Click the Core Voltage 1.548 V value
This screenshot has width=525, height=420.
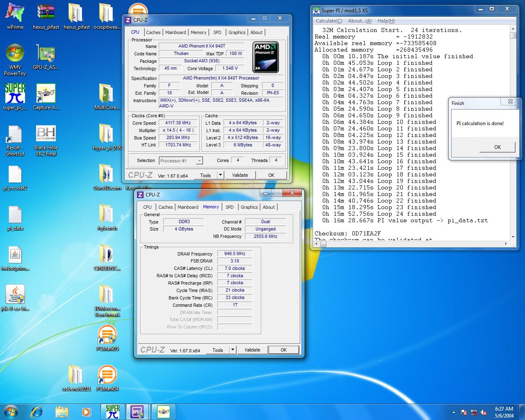coord(230,68)
